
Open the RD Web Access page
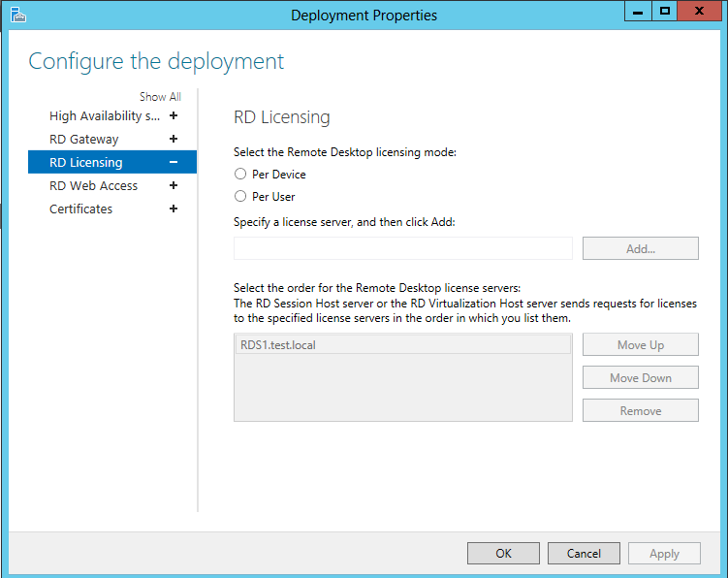click(x=93, y=186)
